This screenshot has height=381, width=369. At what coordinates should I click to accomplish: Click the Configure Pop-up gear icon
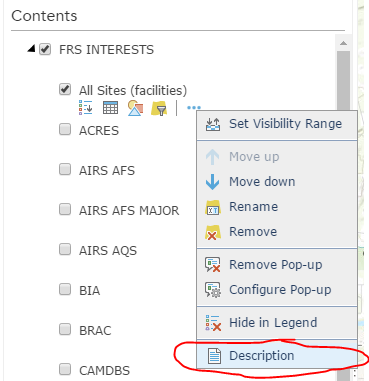click(213, 290)
